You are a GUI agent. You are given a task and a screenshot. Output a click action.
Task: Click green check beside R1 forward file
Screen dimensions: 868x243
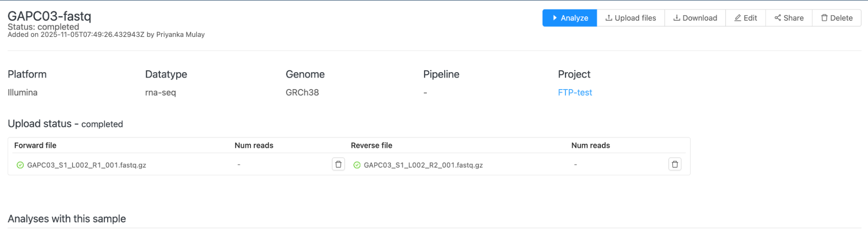point(20,165)
